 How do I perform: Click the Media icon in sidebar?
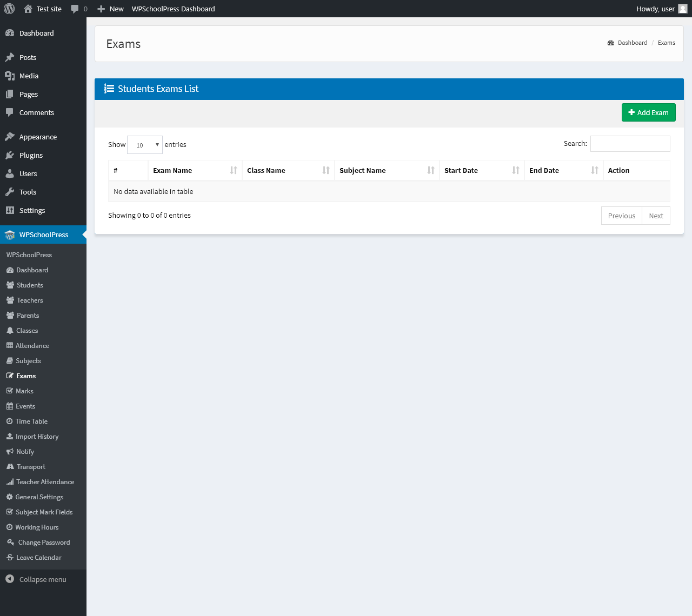click(10, 76)
